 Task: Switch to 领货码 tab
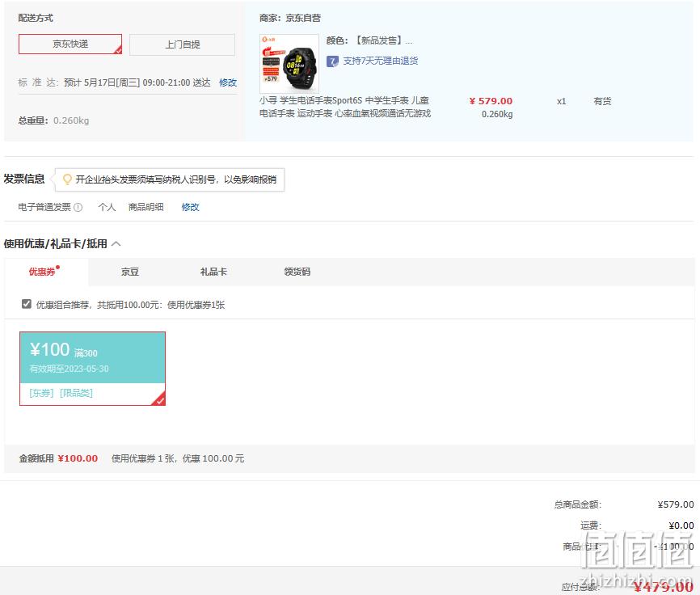tap(297, 272)
